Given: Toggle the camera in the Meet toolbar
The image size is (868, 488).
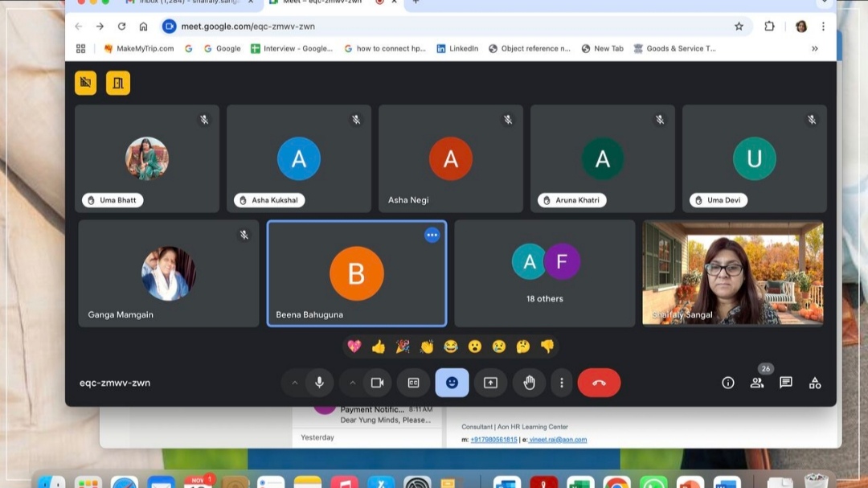Looking at the screenshot, I should pyautogui.click(x=378, y=383).
